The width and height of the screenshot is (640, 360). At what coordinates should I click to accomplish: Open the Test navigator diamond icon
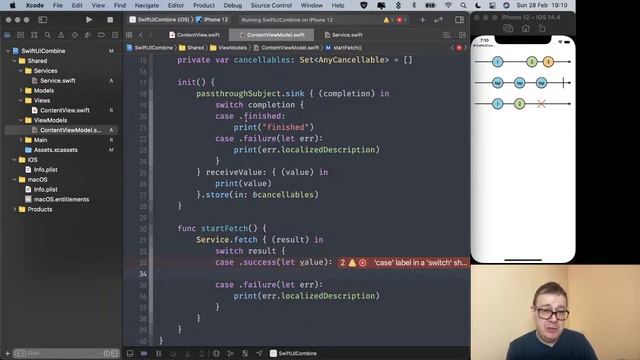point(74,35)
